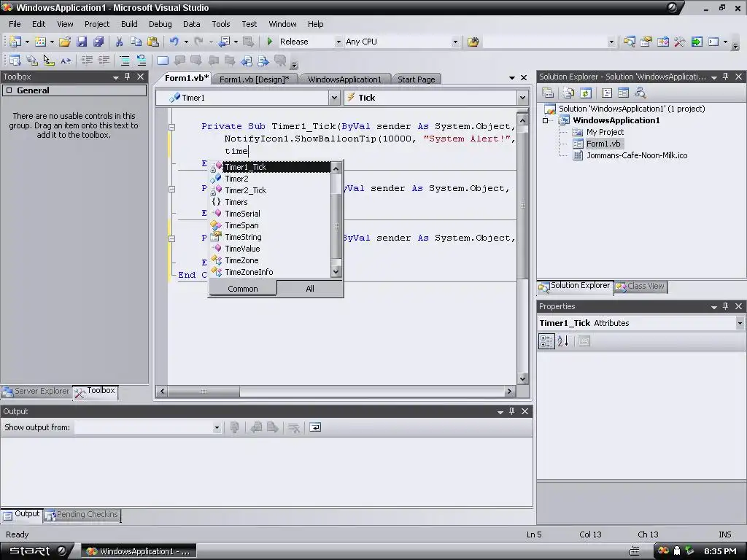Click IntelliSense list scroll down arrow
747x560 pixels.
(x=336, y=272)
